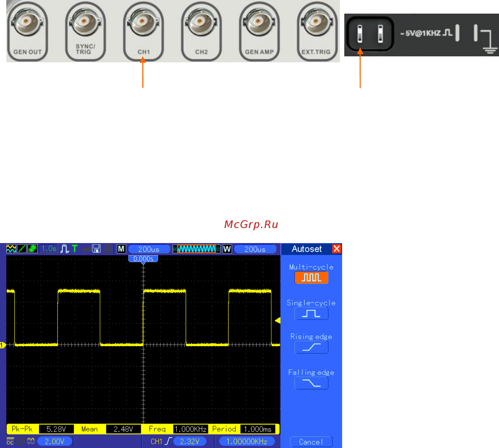The image size is (499, 448).
Task: Click the channel 1 ground reference marker
Action: tap(3, 345)
